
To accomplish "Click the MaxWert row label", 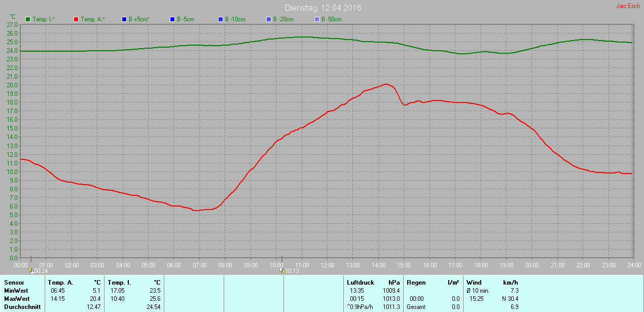I will (16, 299).
